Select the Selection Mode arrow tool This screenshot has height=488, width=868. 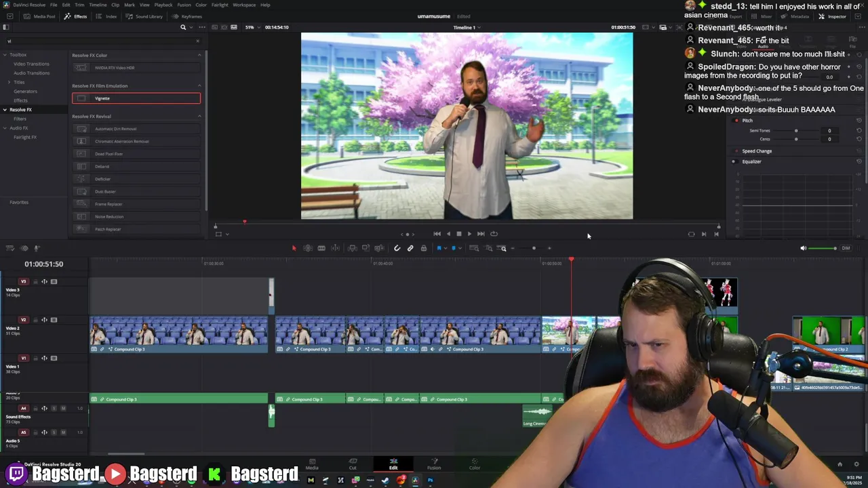294,248
